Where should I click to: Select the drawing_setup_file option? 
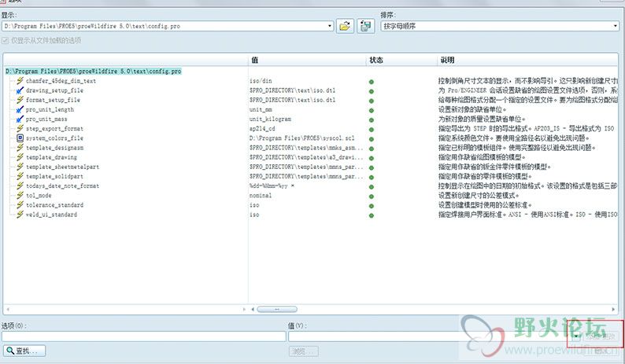point(54,90)
